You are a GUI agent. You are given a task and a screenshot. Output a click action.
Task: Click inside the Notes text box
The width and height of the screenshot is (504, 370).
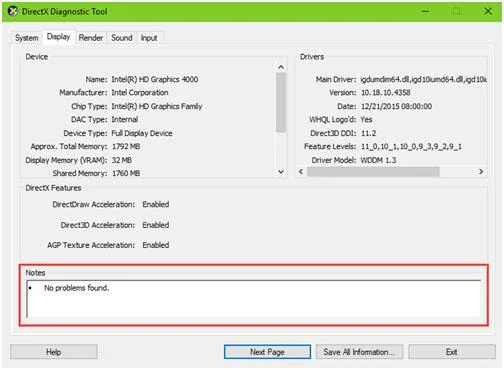click(x=253, y=298)
